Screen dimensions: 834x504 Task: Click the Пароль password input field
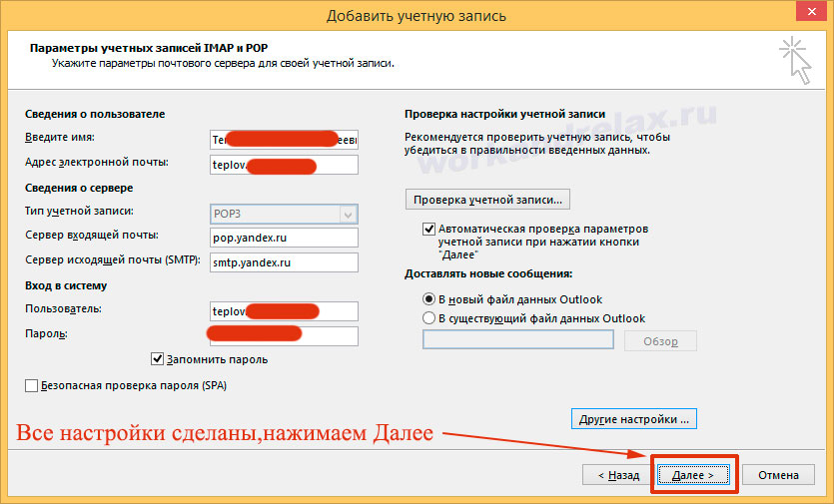(283, 335)
